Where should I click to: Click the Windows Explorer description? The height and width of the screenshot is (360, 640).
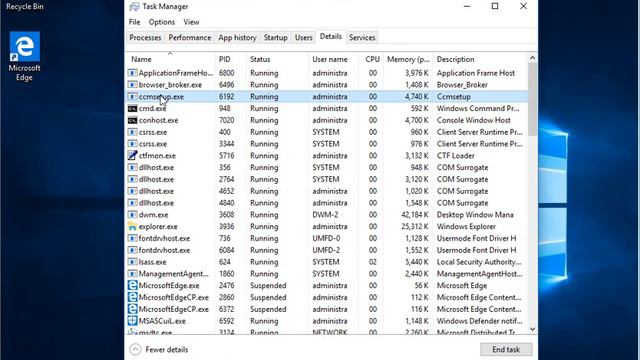[x=466, y=227]
